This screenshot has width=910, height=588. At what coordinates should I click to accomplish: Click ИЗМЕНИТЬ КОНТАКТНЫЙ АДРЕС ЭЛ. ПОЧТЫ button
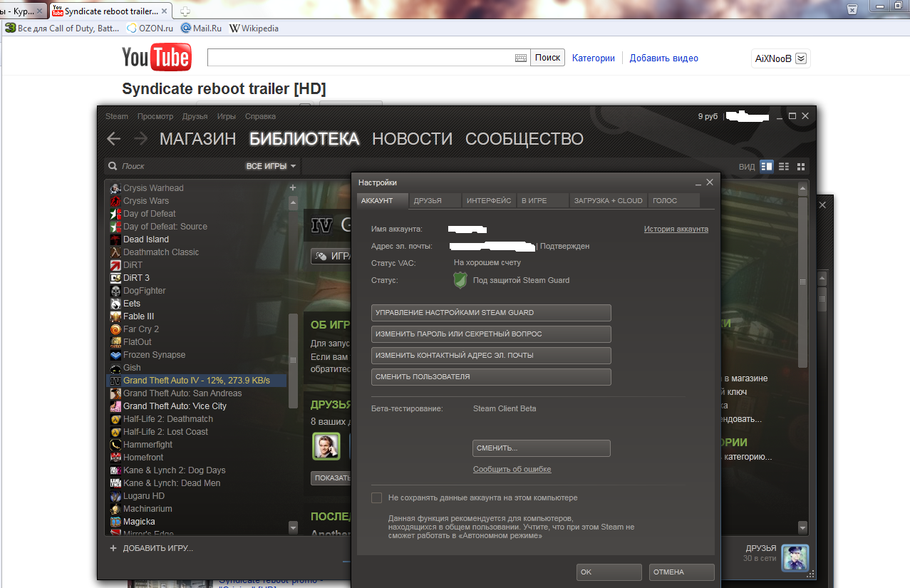pos(492,356)
